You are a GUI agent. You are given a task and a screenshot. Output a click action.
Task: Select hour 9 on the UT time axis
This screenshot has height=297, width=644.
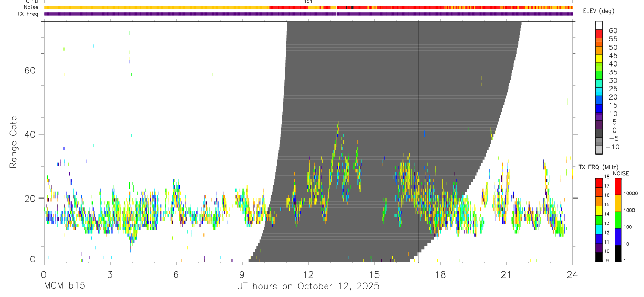242,274
